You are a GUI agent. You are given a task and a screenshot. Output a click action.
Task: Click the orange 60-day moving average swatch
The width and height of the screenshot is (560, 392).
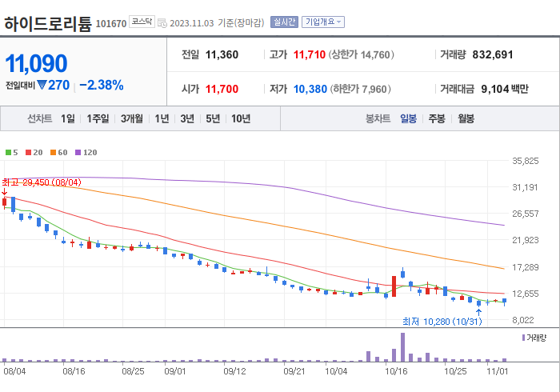(54, 153)
